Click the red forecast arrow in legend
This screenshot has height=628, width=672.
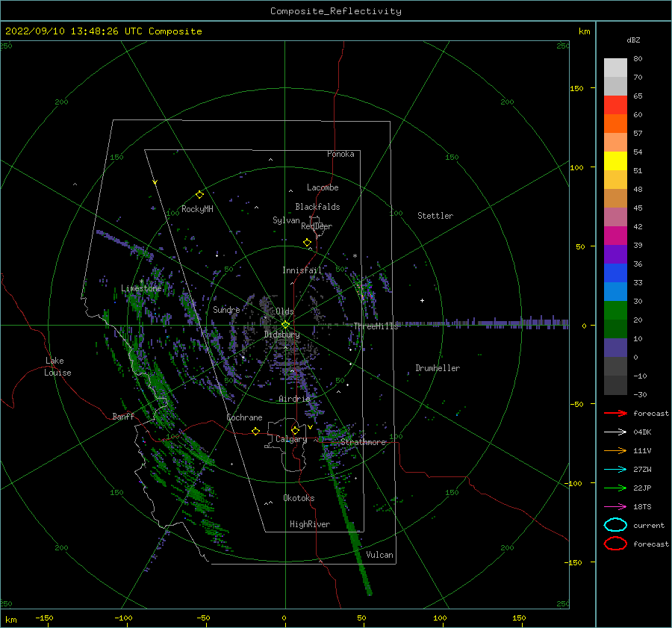[x=615, y=413]
